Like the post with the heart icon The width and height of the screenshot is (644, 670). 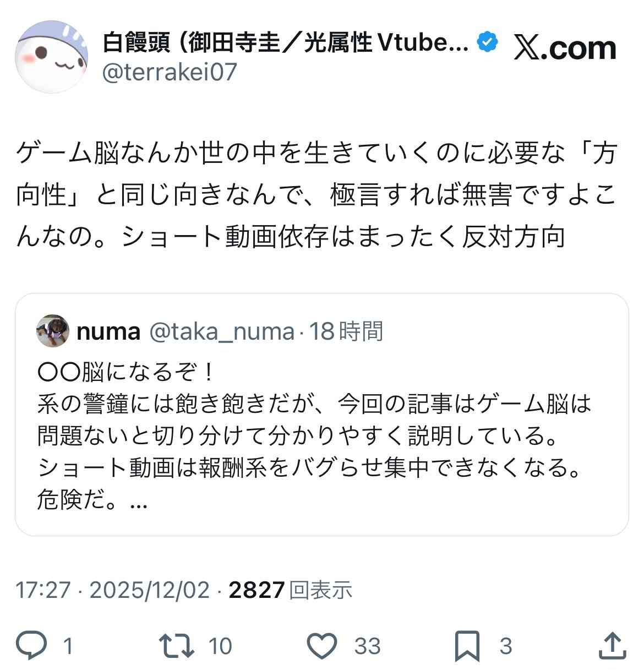click(321, 646)
